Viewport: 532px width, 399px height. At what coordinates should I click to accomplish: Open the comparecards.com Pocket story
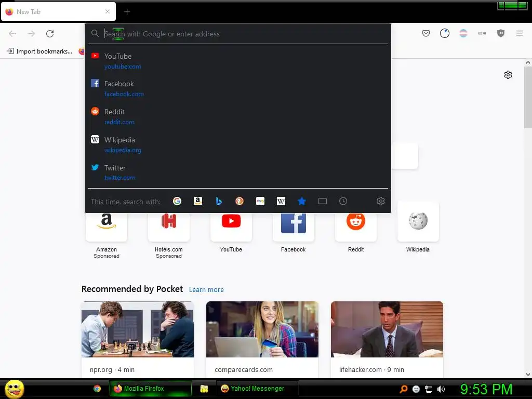pos(262,339)
